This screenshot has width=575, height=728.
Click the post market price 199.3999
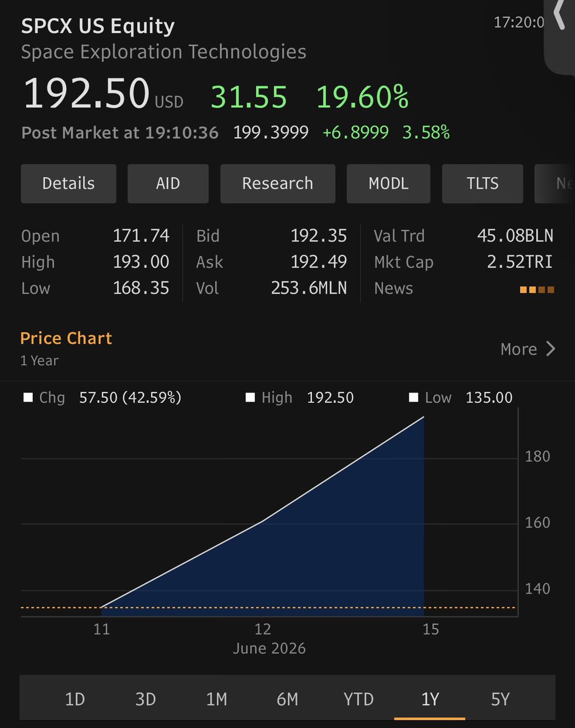point(271,132)
